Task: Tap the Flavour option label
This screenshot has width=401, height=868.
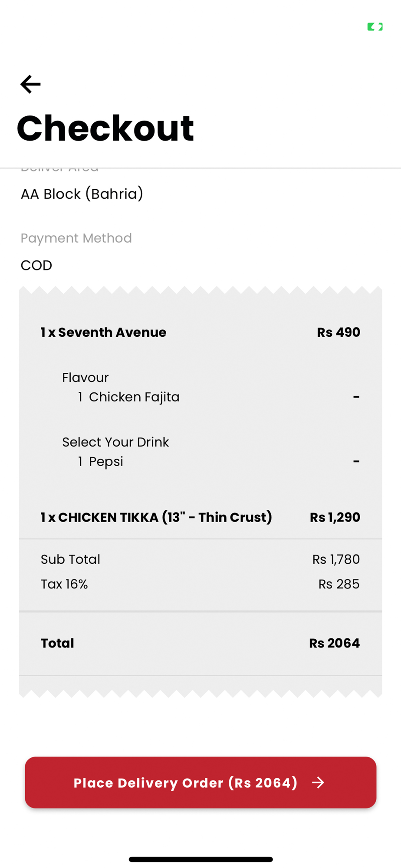Action: (x=85, y=378)
